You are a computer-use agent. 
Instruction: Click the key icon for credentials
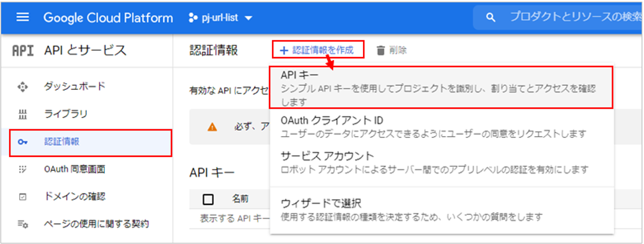(x=23, y=142)
